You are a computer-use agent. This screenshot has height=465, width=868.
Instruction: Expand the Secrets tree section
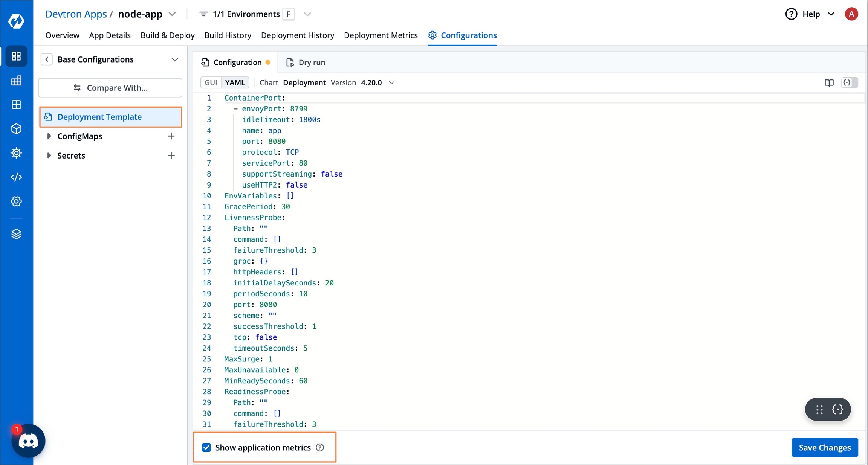click(x=49, y=156)
